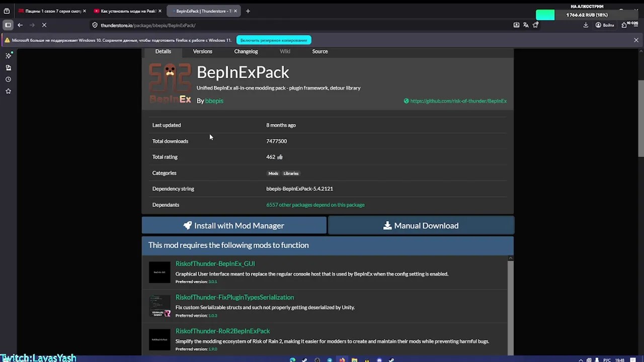Open the history clock icon in sidebar
The height and width of the screenshot is (362, 644).
pos(8,79)
